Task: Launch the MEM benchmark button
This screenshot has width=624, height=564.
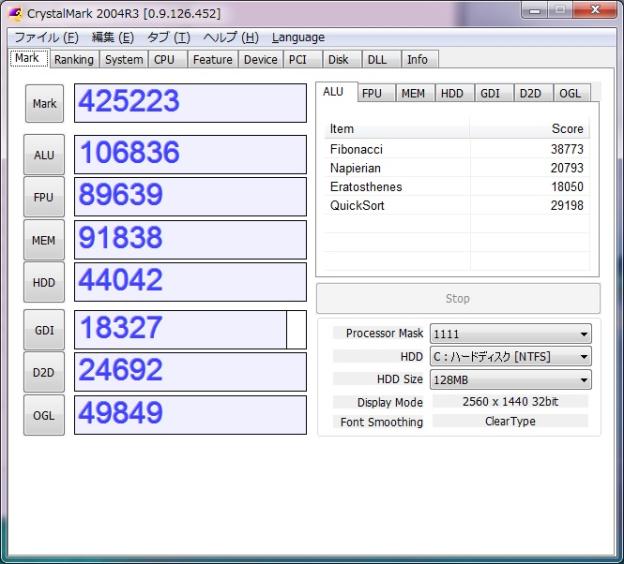Action: tap(44, 240)
